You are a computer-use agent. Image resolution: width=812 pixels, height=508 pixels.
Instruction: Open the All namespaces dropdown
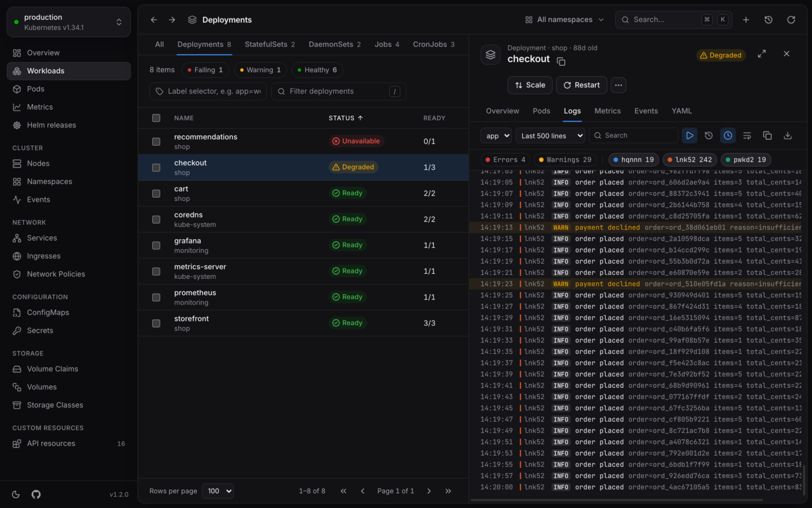564,20
